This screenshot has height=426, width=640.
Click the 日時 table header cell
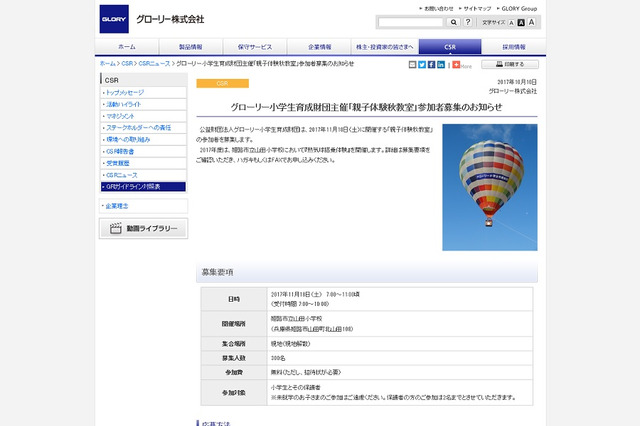point(234,299)
